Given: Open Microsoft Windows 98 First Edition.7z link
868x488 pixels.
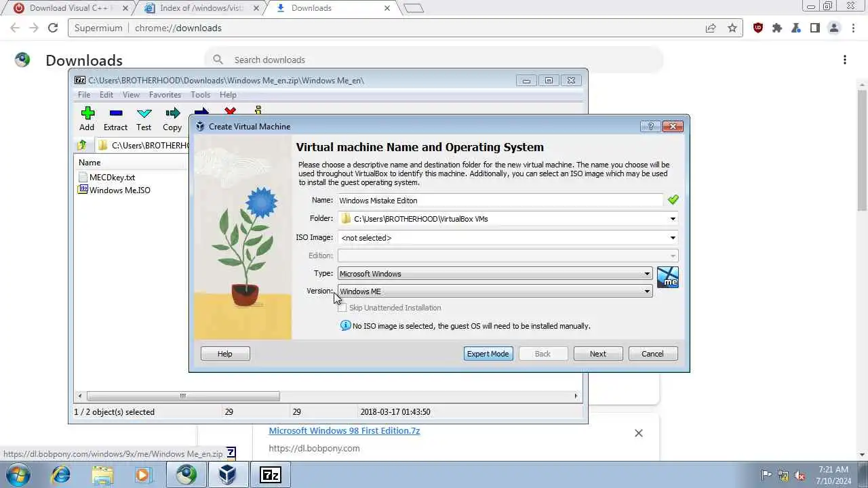Looking at the screenshot, I should pyautogui.click(x=344, y=430).
